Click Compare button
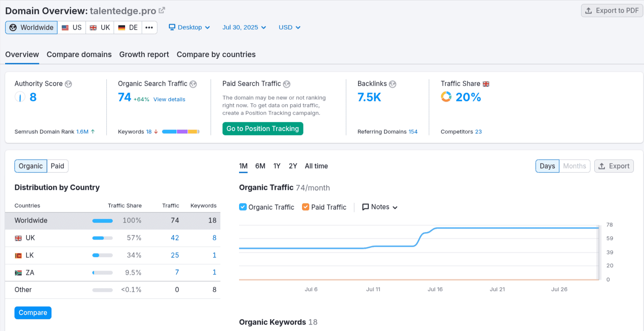The height and width of the screenshot is (331, 644). [x=33, y=313]
